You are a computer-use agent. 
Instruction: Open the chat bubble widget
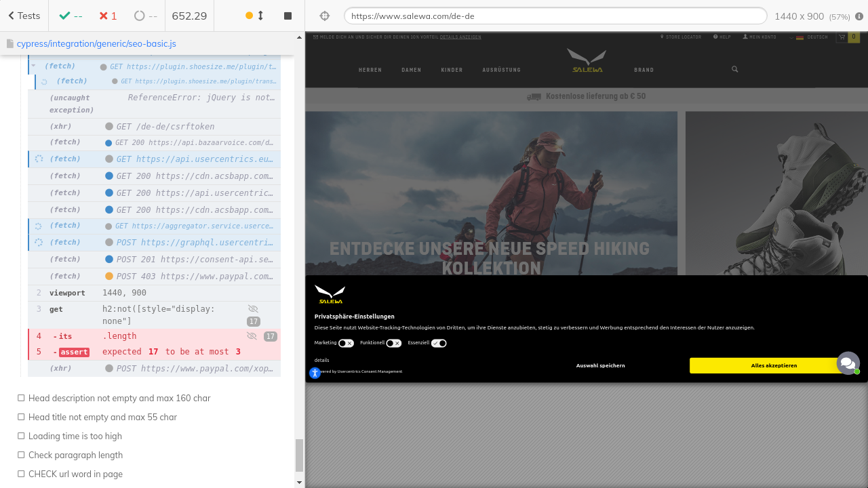[x=848, y=363]
